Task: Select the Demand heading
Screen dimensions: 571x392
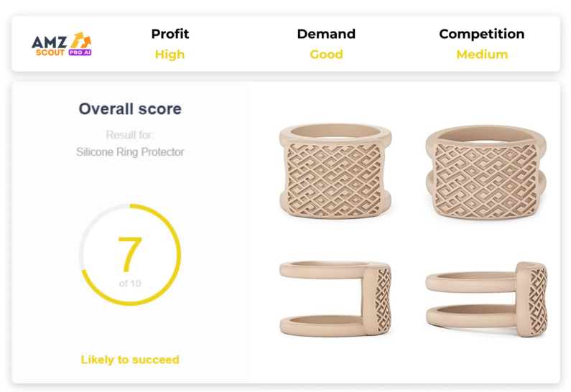Action: pyautogui.click(x=326, y=34)
